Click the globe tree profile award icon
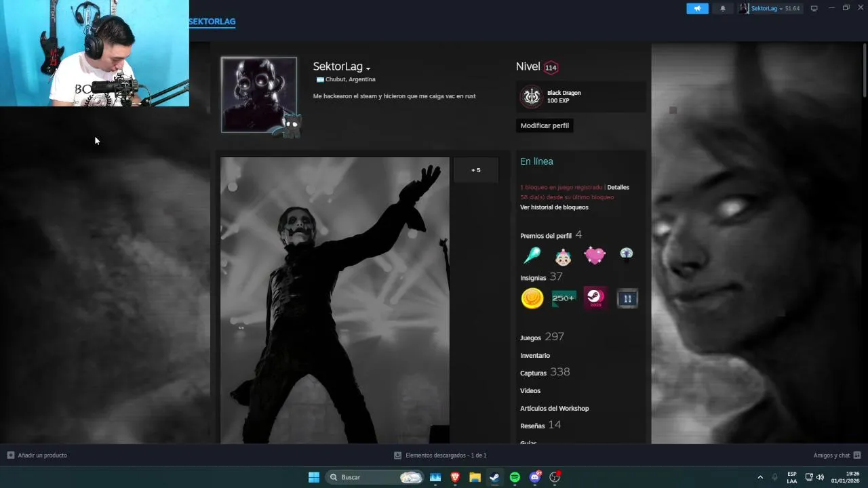 pyautogui.click(x=626, y=254)
